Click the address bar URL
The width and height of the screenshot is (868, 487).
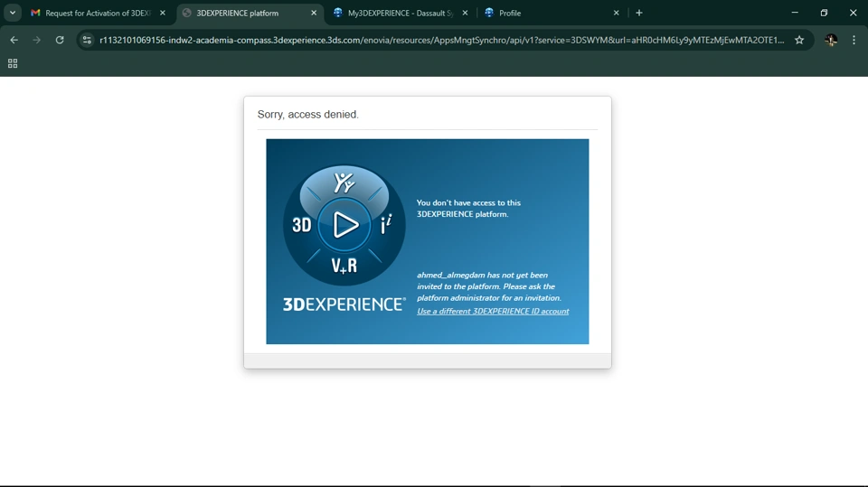coord(442,40)
